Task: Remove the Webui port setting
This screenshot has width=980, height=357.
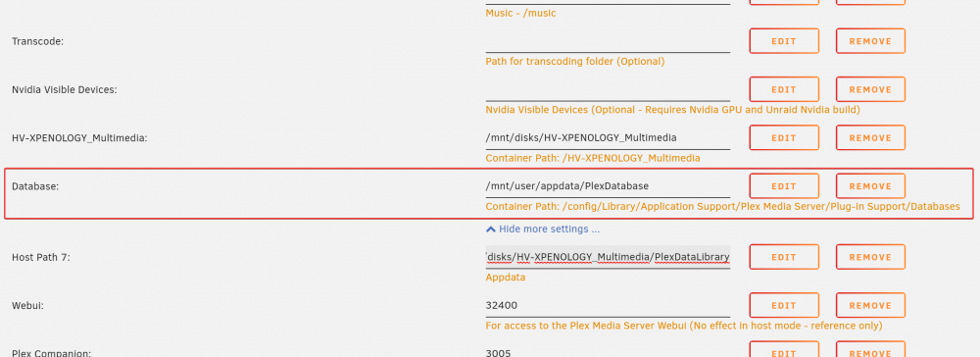Action: 870,305
